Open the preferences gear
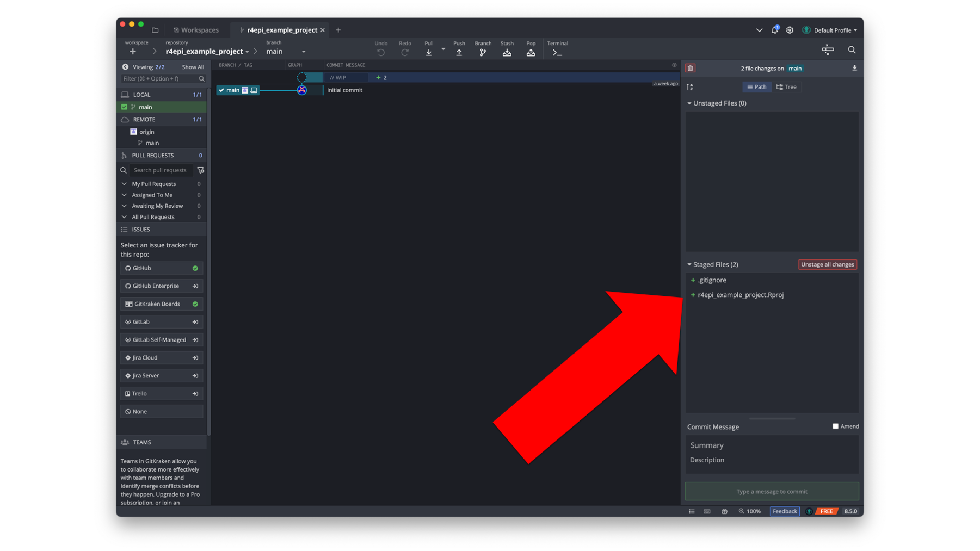The height and width of the screenshot is (551, 980). tap(790, 30)
